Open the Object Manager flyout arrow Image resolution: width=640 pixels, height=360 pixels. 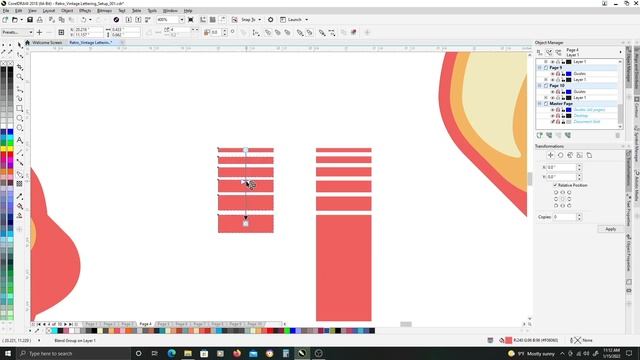[x=620, y=52]
